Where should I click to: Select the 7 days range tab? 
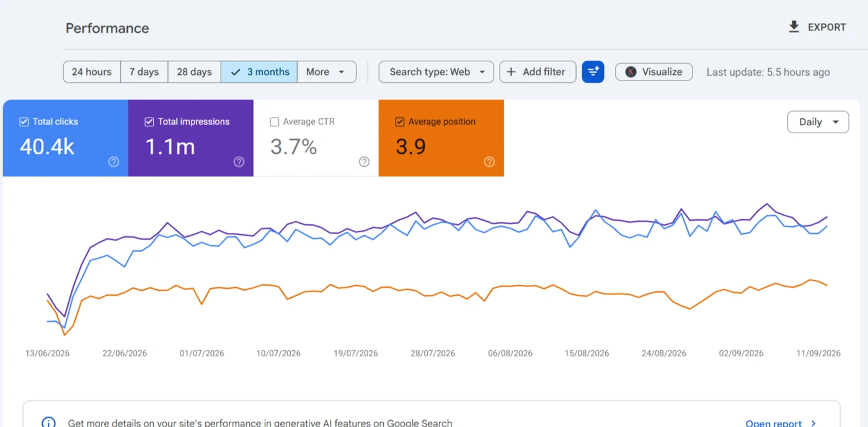(x=144, y=72)
